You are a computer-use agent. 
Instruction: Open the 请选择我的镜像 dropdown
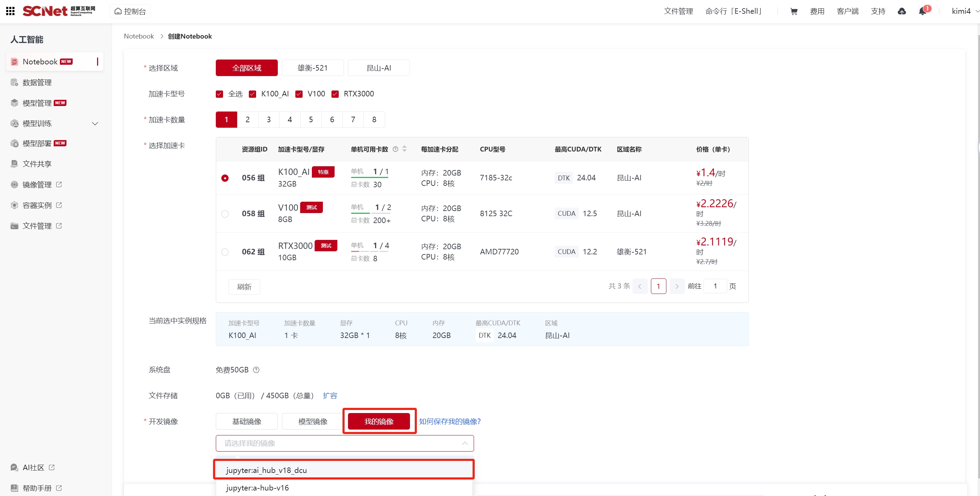[344, 443]
